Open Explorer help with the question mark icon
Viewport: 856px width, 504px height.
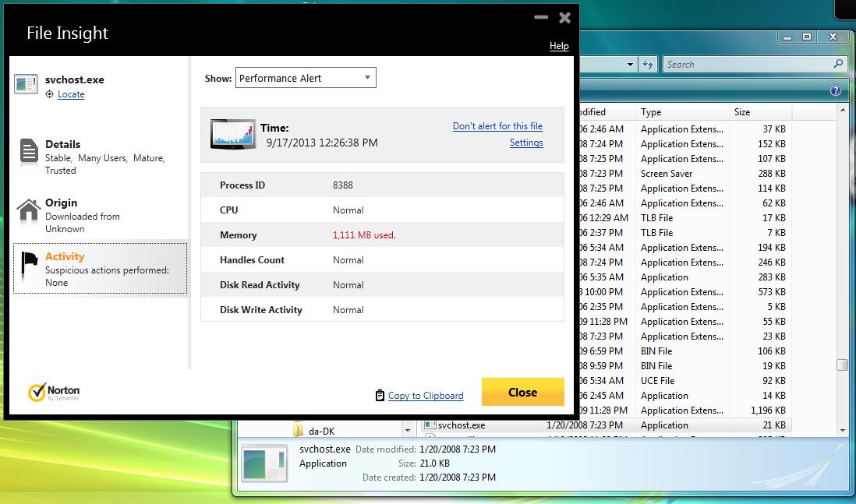coord(835,90)
